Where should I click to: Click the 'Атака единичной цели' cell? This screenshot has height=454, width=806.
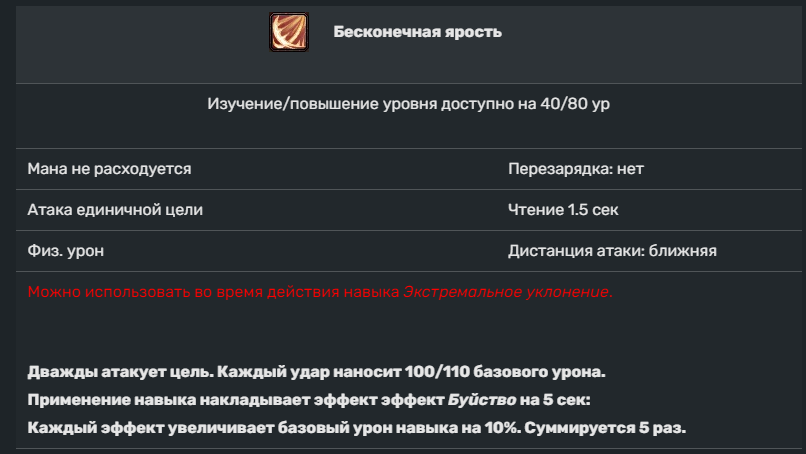pyautogui.click(x=114, y=210)
